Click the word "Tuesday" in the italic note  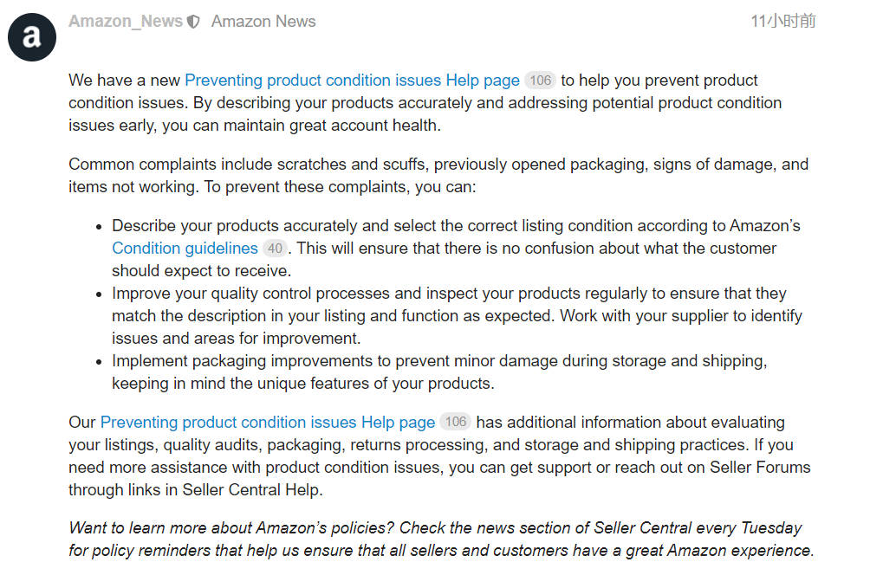tap(773, 528)
